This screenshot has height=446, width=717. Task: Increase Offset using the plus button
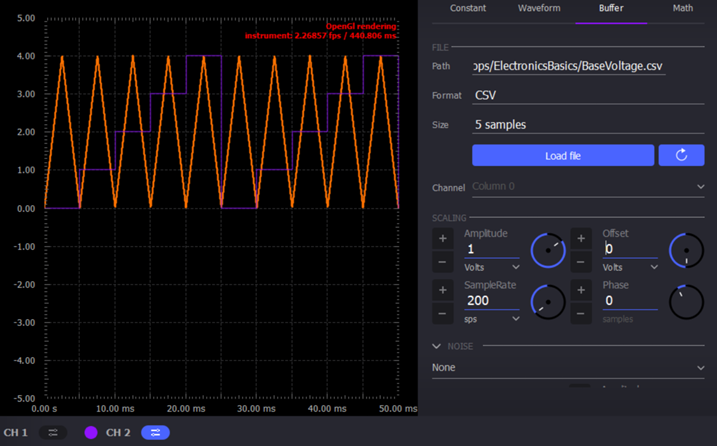(x=581, y=238)
